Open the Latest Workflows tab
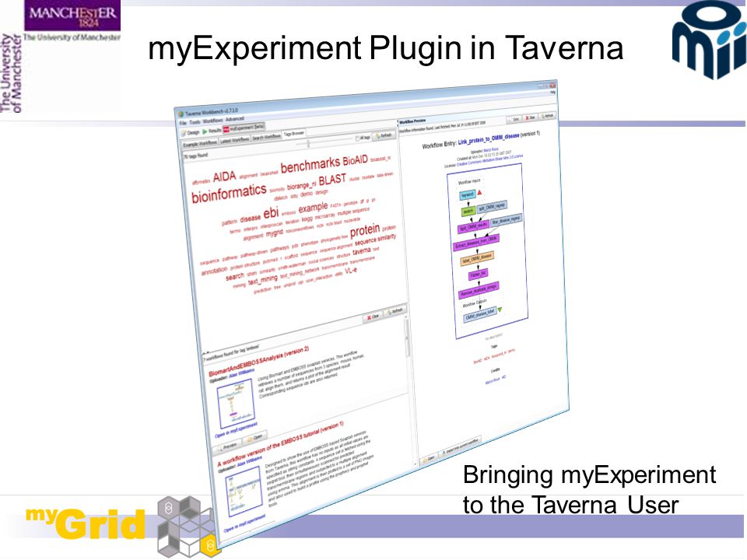747x560 pixels. point(234,139)
